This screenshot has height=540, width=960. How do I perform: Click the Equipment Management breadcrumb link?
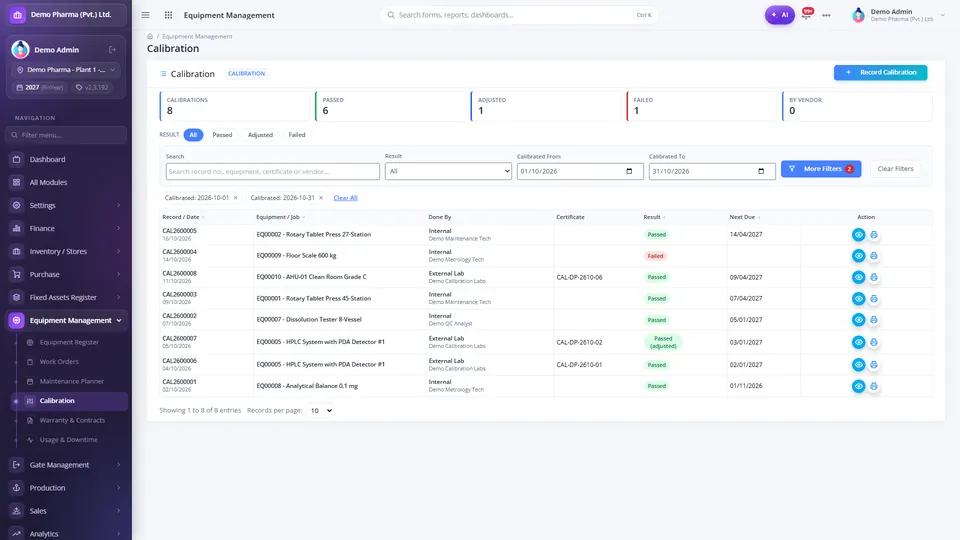click(x=197, y=36)
